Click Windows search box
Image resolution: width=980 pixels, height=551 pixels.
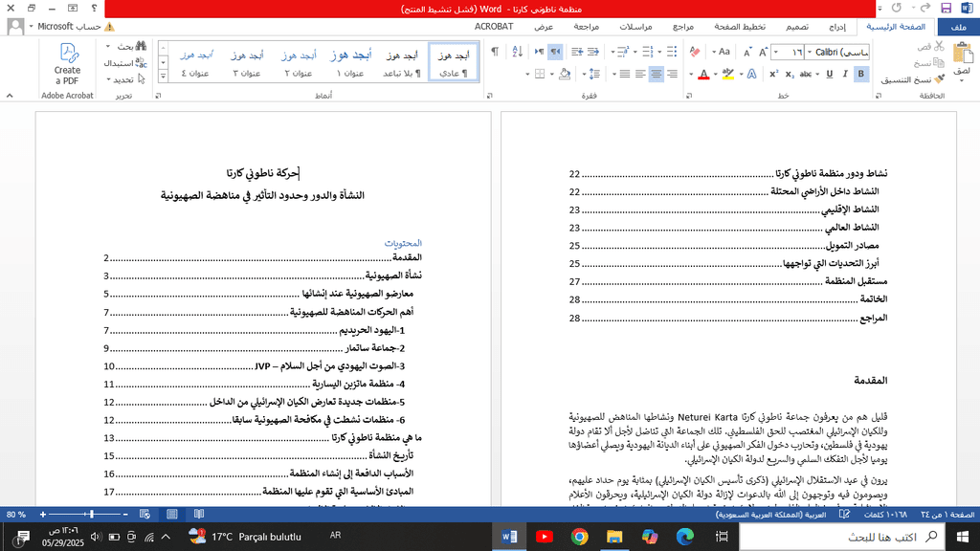pos(841,537)
